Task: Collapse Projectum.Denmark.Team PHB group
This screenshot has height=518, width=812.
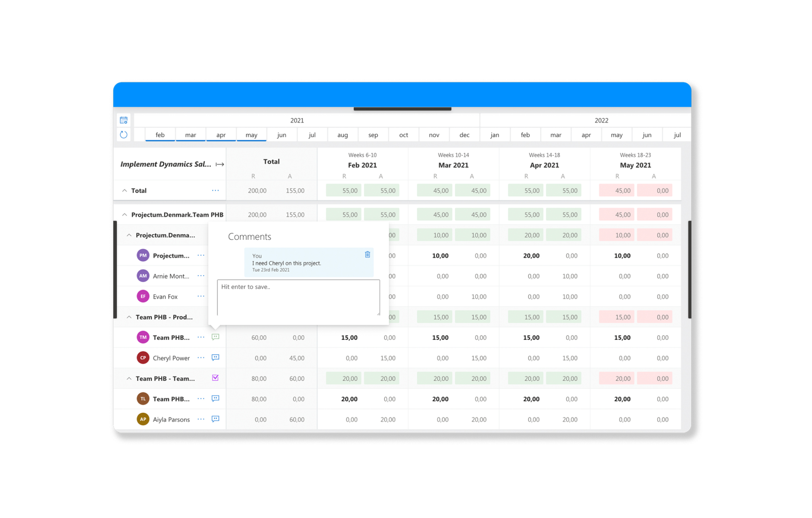Action: point(124,215)
